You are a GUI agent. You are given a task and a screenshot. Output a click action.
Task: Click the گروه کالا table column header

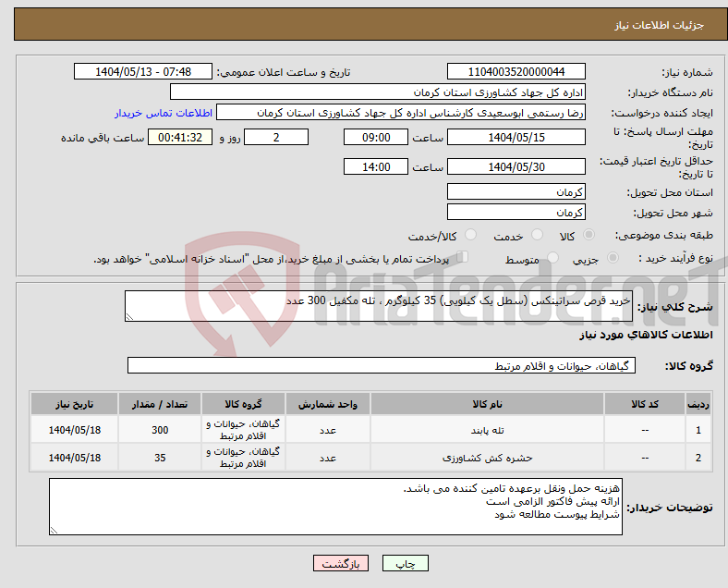point(243,404)
